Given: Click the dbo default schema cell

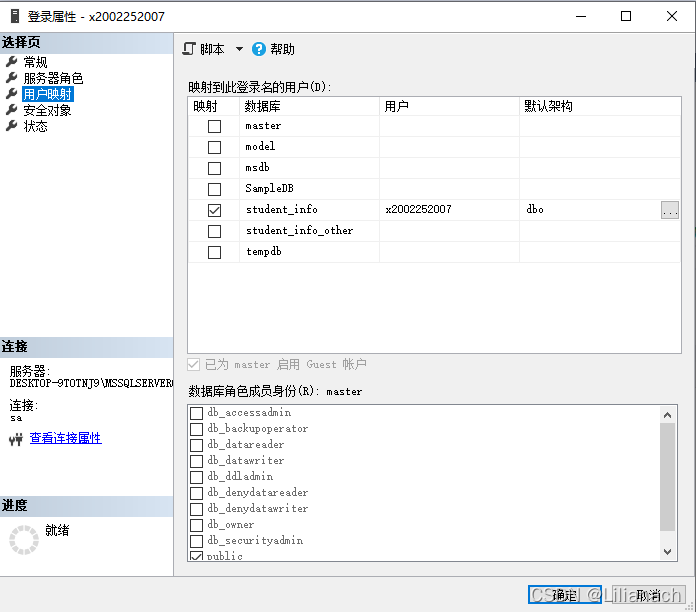Looking at the screenshot, I should pos(589,209).
